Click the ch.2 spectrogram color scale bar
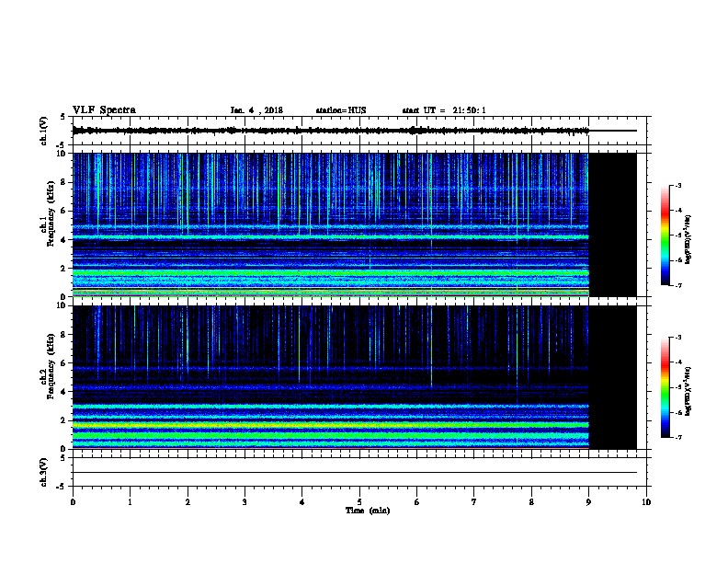Image resolution: width=728 pixels, height=563 pixels. click(x=665, y=387)
